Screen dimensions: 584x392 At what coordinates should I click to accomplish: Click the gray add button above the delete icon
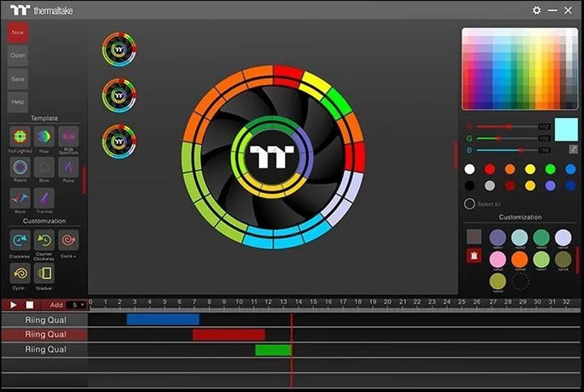coord(474,237)
